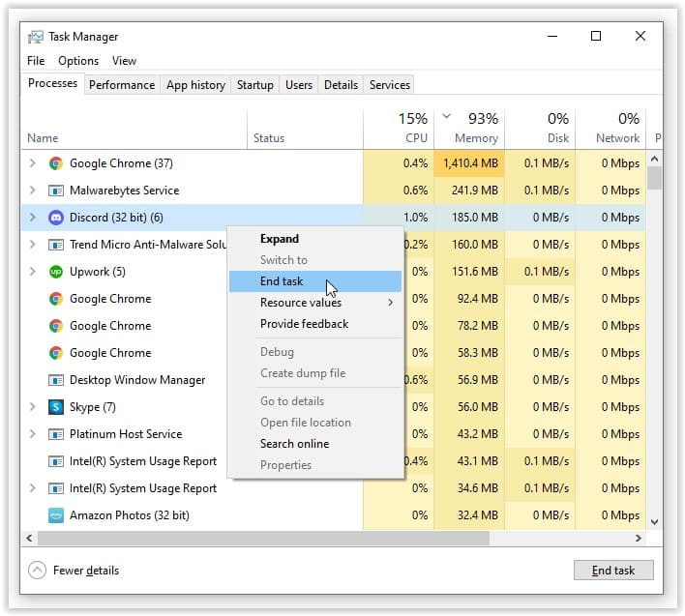This screenshot has height=616, width=685.
Task: Expand the Skype (7) group
Action: pos(32,407)
